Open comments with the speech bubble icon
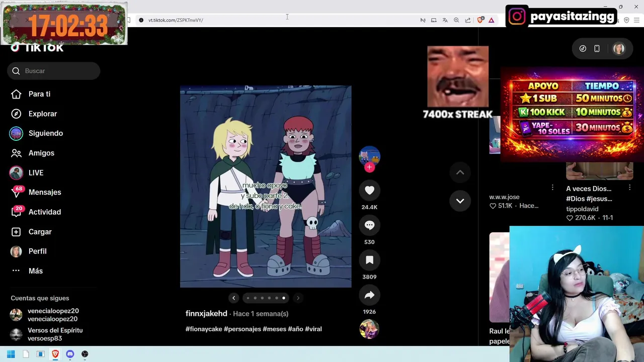Viewport: 644px width, 362px height. 369,225
